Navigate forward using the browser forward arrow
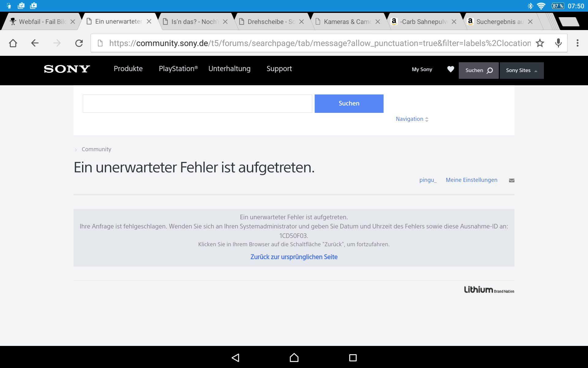This screenshot has height=368, width=588. tap(57, 43)
